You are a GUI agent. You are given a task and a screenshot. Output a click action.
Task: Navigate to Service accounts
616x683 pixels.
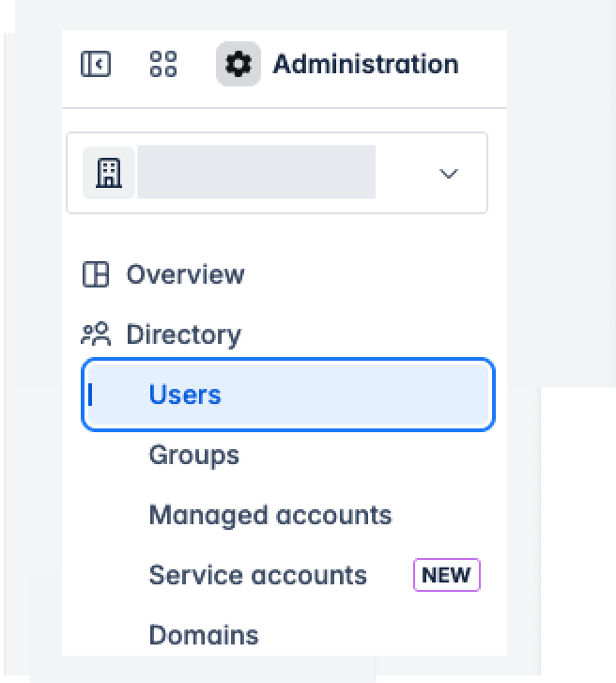pyautogui.click(x=257, y=575)
